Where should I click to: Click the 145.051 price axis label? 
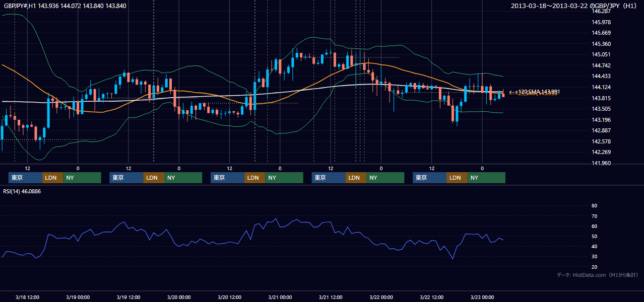[601, 54]
